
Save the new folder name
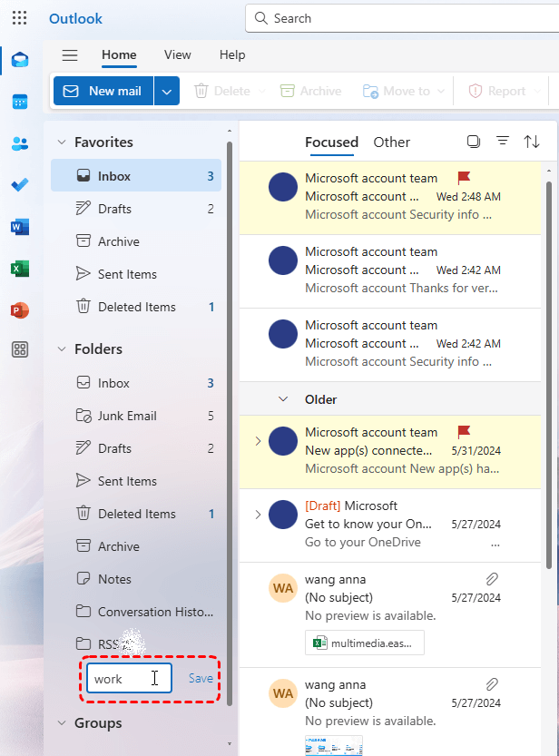201,678
